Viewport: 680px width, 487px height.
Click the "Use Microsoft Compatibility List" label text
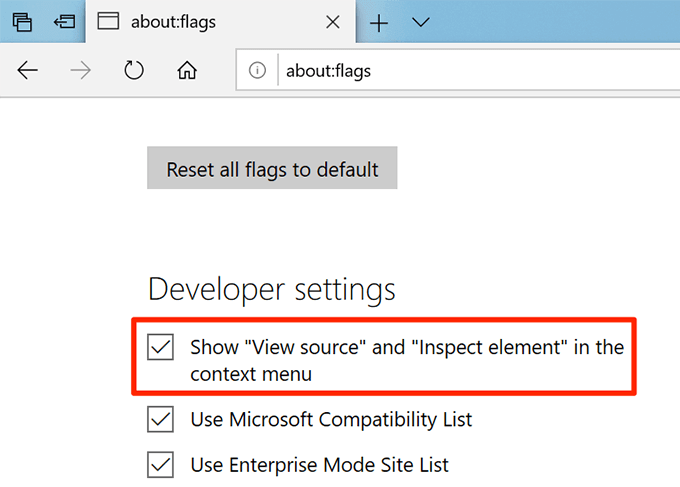331,419
